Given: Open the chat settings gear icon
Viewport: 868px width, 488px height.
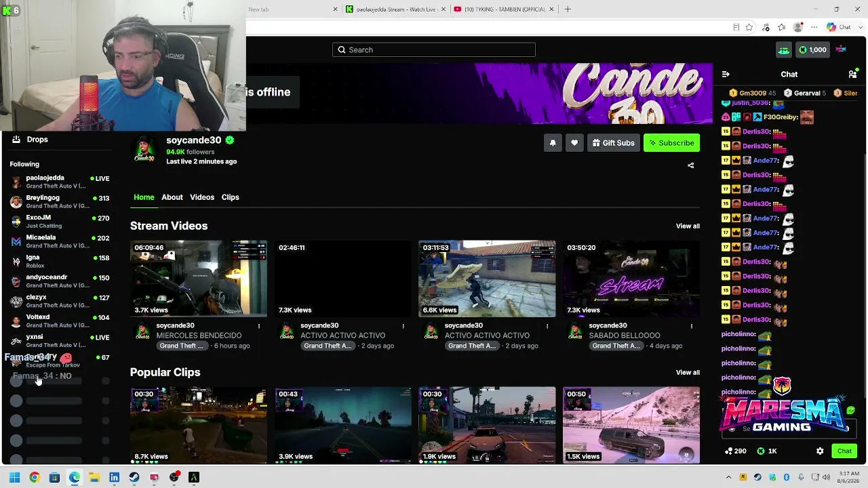Looking at the screenshot, I should pyautogui.click(x=820, y=451).
